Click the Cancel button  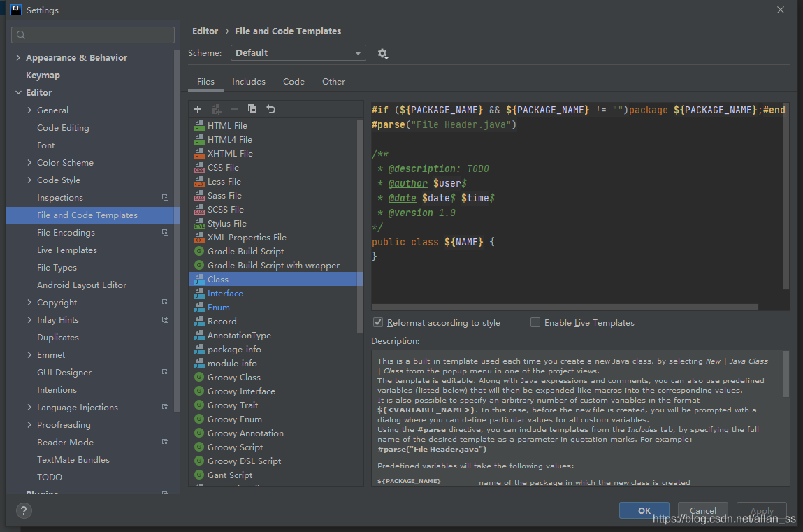702,510
